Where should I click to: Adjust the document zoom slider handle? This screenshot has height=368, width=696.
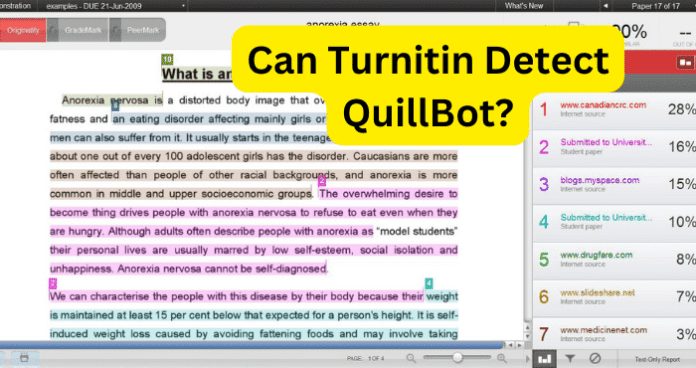click(457, 357)
